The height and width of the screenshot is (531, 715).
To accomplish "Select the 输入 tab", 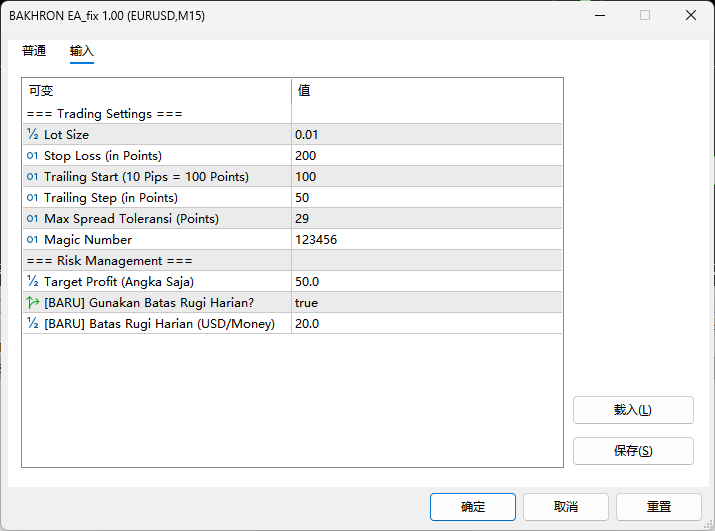I will (x=82, y=51).
